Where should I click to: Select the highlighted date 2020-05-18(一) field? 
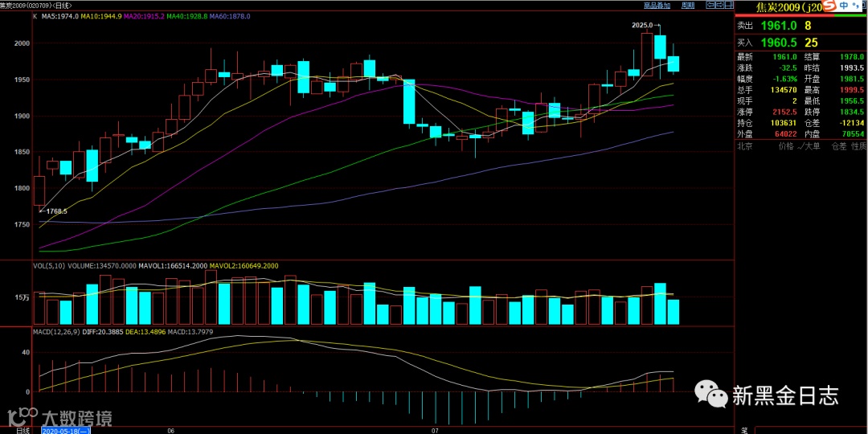click(x=67, y=430)
